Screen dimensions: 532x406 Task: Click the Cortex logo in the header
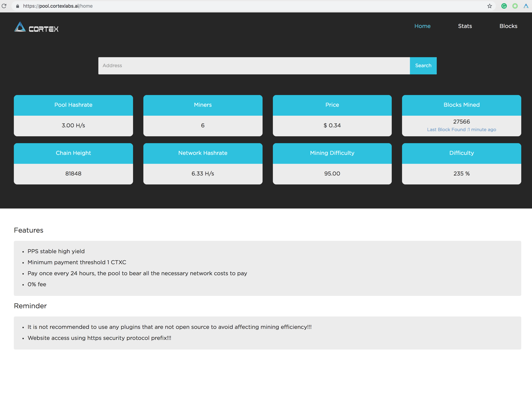36,28
